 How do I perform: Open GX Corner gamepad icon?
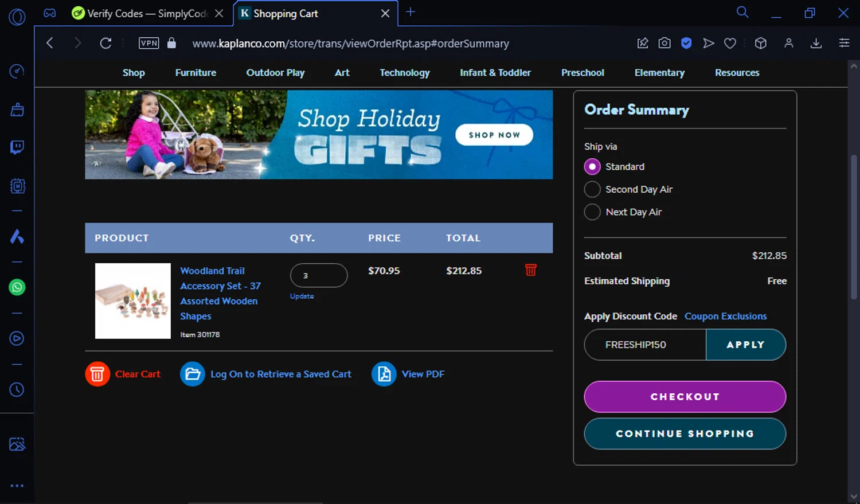point(50,13)
